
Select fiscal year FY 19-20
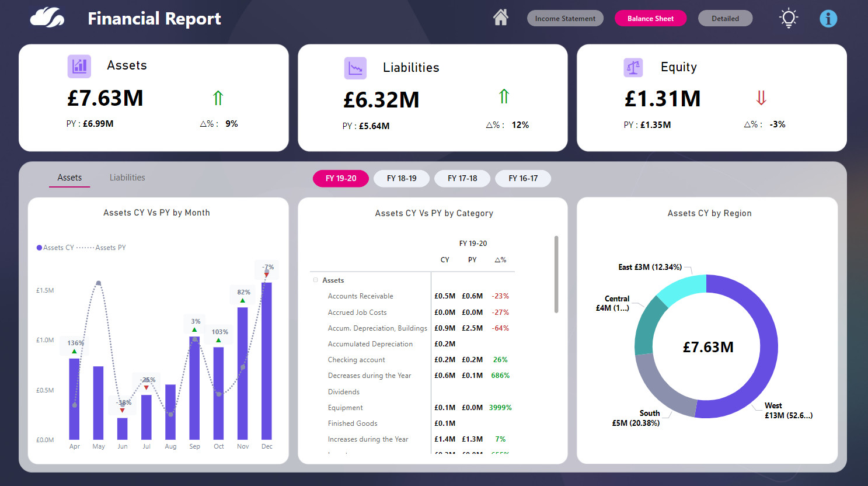[341, 178]
